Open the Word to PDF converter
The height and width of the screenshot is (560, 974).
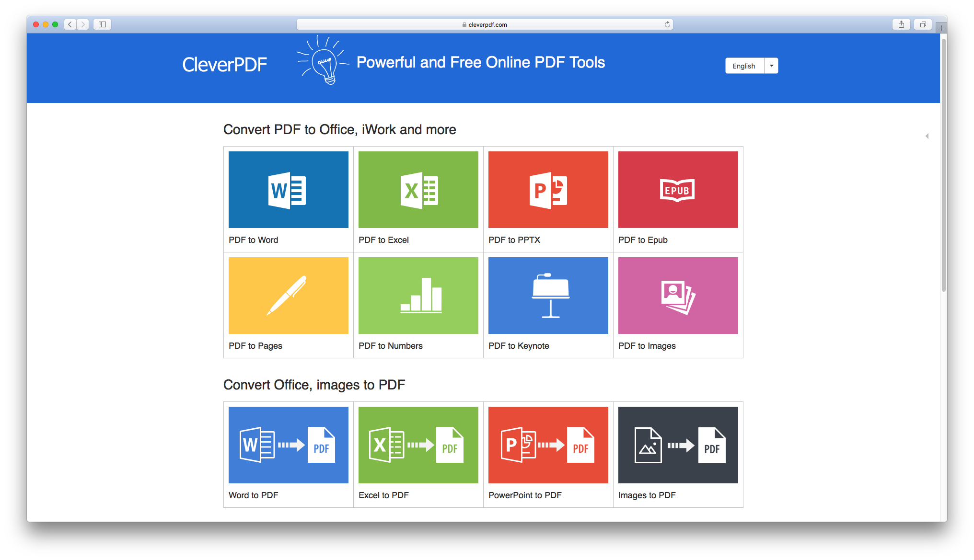pos(288,445)
